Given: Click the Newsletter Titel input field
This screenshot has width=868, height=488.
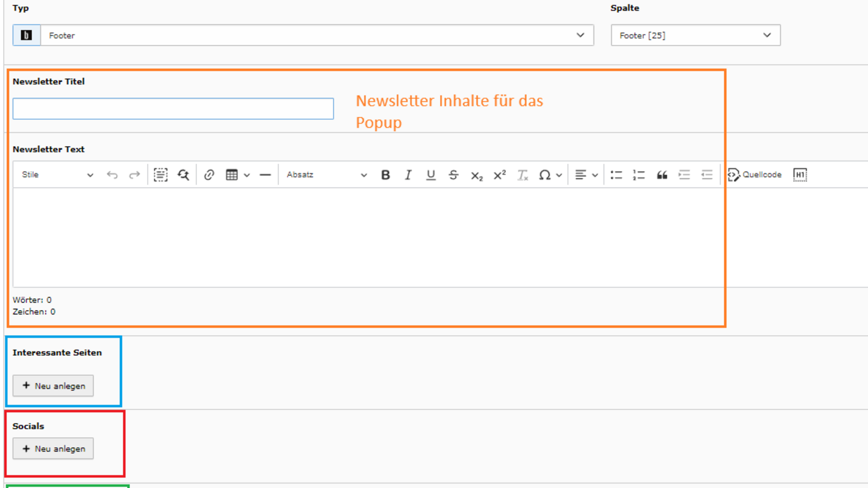Looking at the screenshot, I should click(x=173, y=109).
